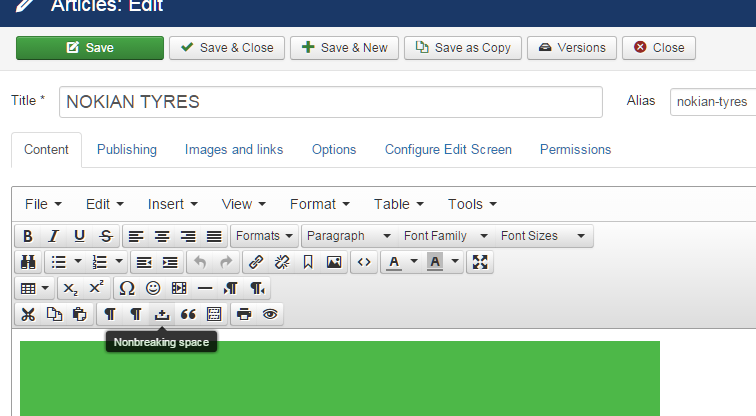
Task: Expand bullet list style arrow
Action: click(78, 262)
